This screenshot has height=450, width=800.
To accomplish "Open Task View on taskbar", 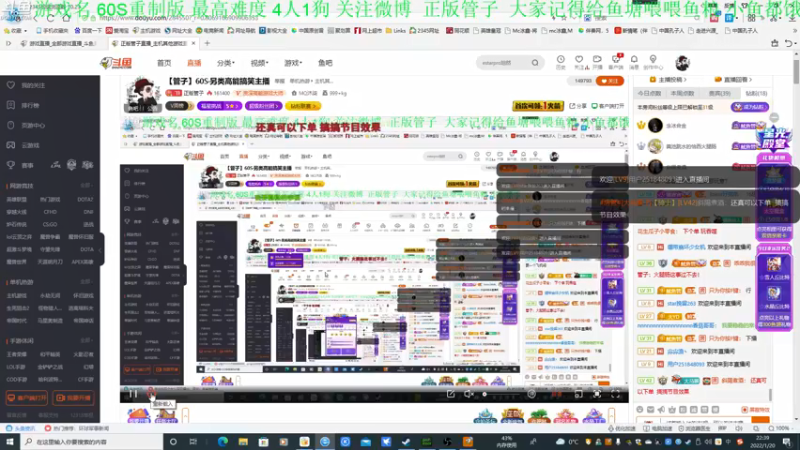I will coord(193,442).
